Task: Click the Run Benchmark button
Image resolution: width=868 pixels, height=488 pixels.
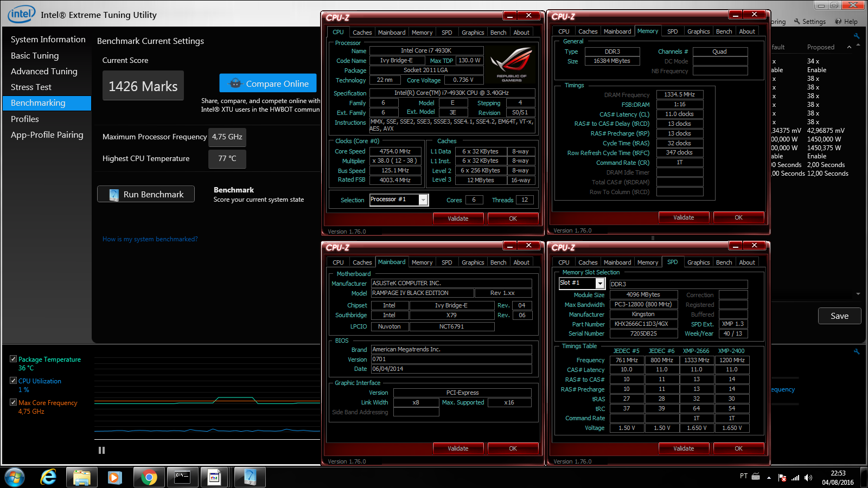Action: (146, 194)
